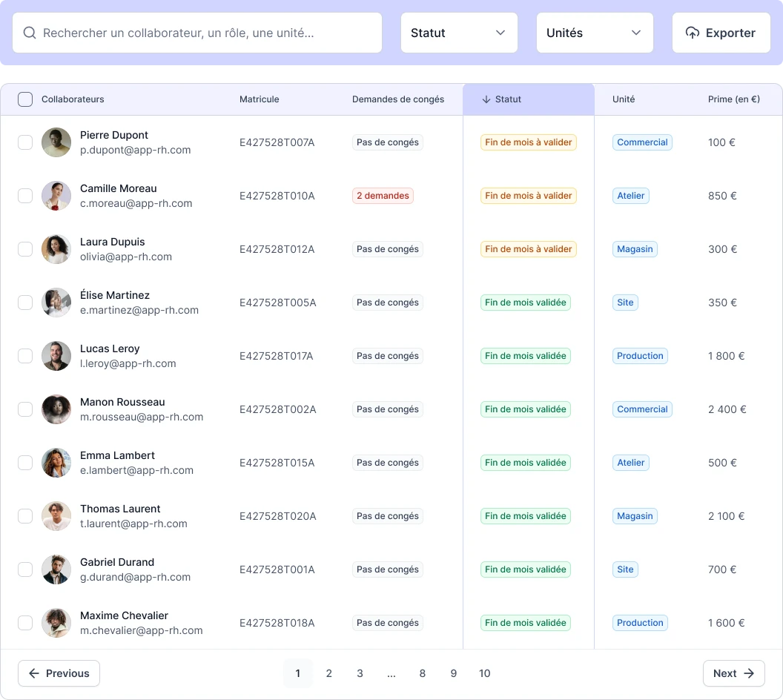Sort by Demandes de congés column header
The image size is (783, 700).
tap(398, 99)
